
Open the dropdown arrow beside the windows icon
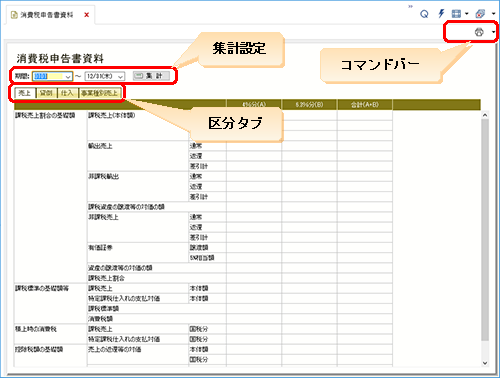pos(494,14)
